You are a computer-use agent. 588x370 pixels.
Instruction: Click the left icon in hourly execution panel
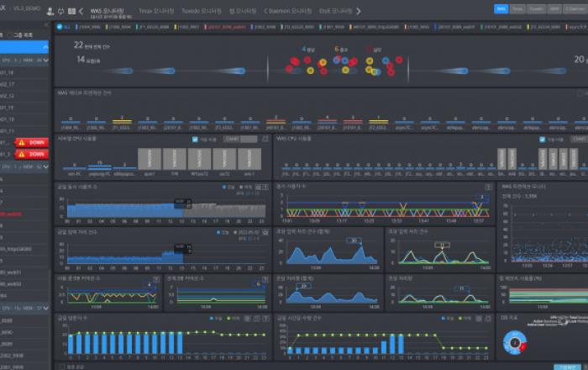point(479,319)
